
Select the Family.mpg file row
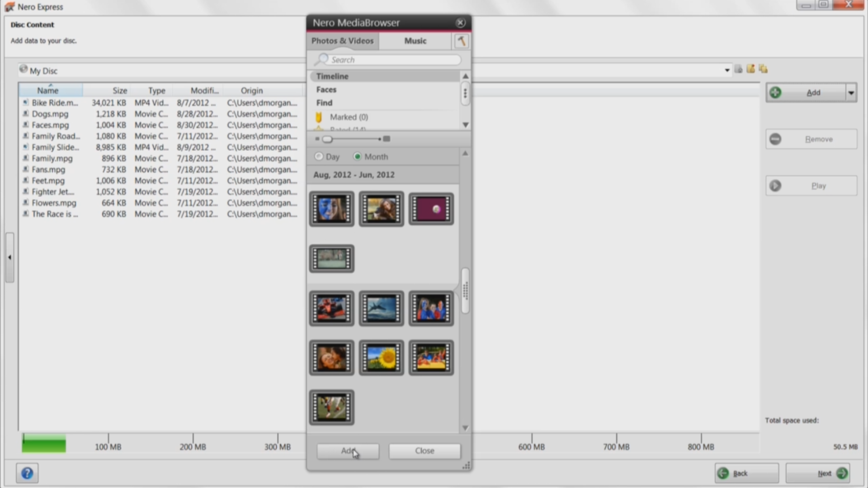click(x=160, y=159)
